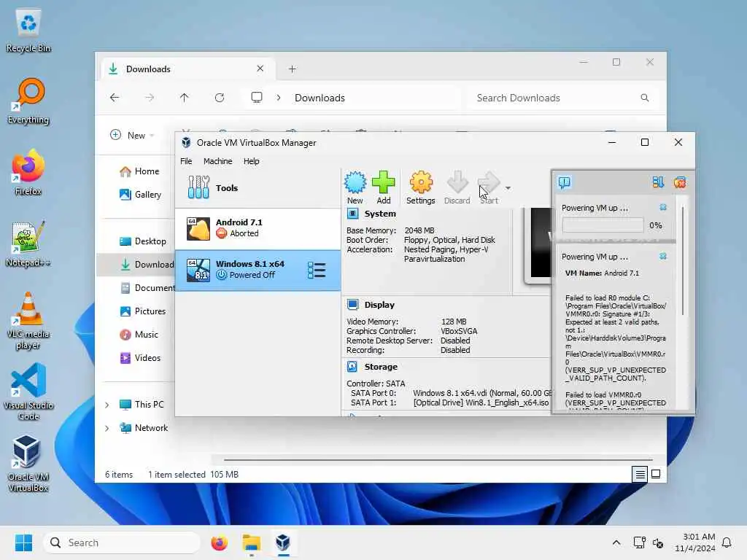Click the Storage section header
Screen dimensions: 747x560
point(381,367)
